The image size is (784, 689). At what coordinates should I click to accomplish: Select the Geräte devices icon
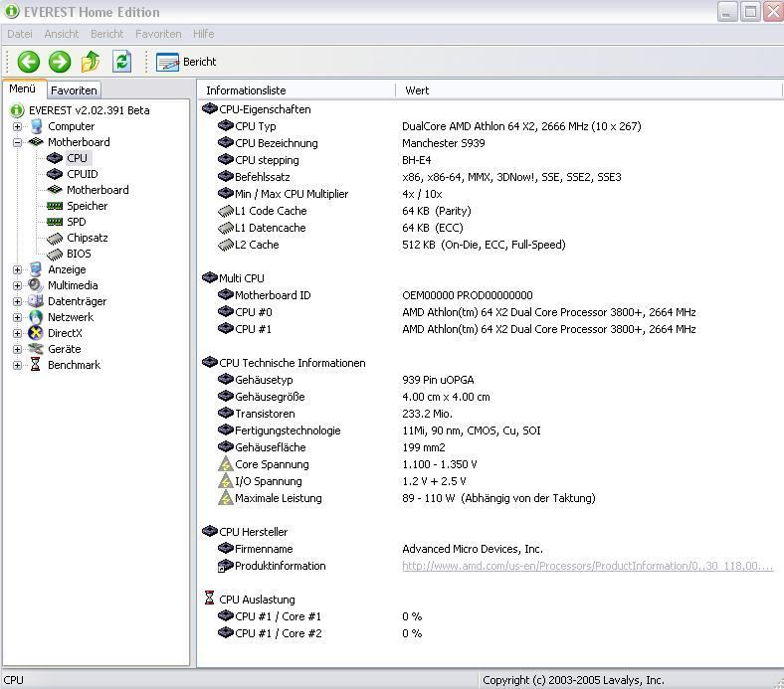pos(36,349)
